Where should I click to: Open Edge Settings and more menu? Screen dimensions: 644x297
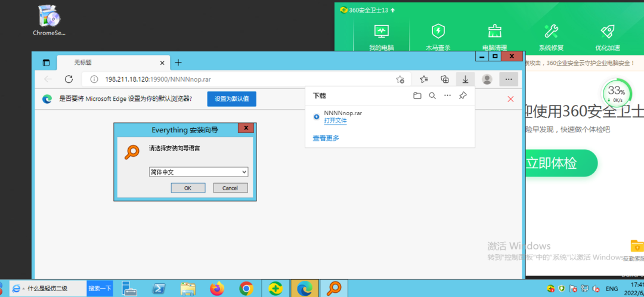coord(509,79)
